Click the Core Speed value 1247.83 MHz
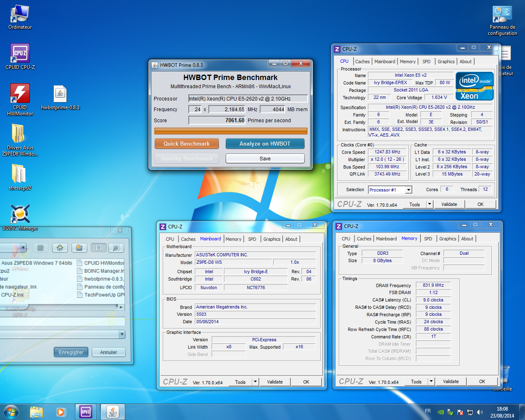Viewport: 525px width, 420px height. pyautogui.click(x=388, y=152)
